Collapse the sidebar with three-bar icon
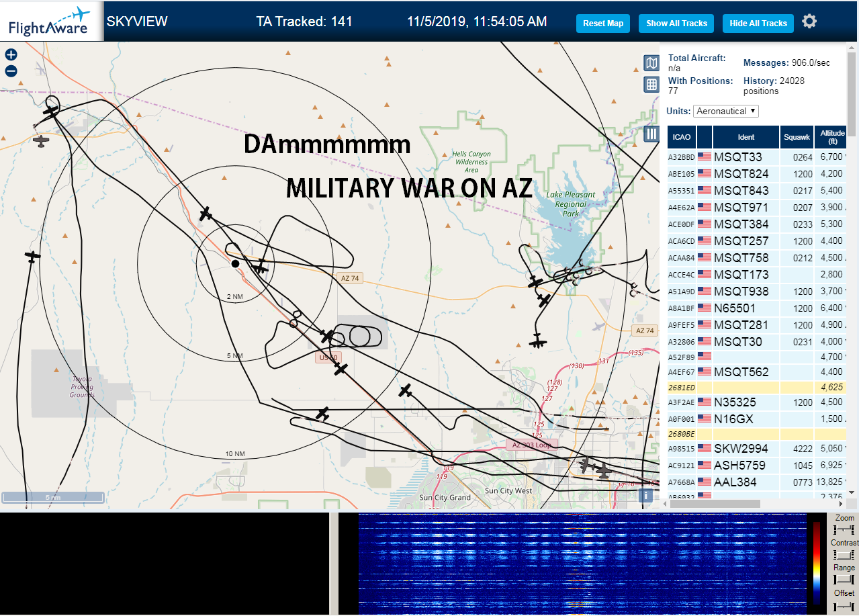The image size is (859, 616). [651, 134]
